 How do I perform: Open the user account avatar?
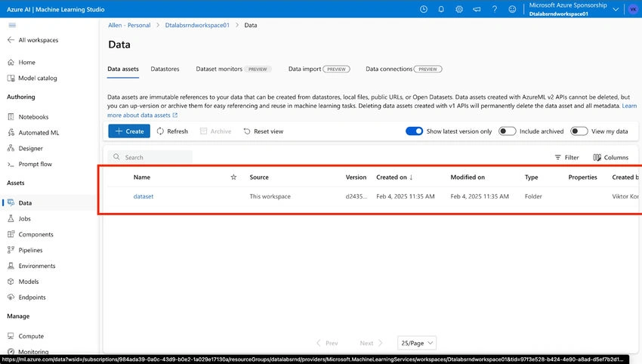[633, 9]
